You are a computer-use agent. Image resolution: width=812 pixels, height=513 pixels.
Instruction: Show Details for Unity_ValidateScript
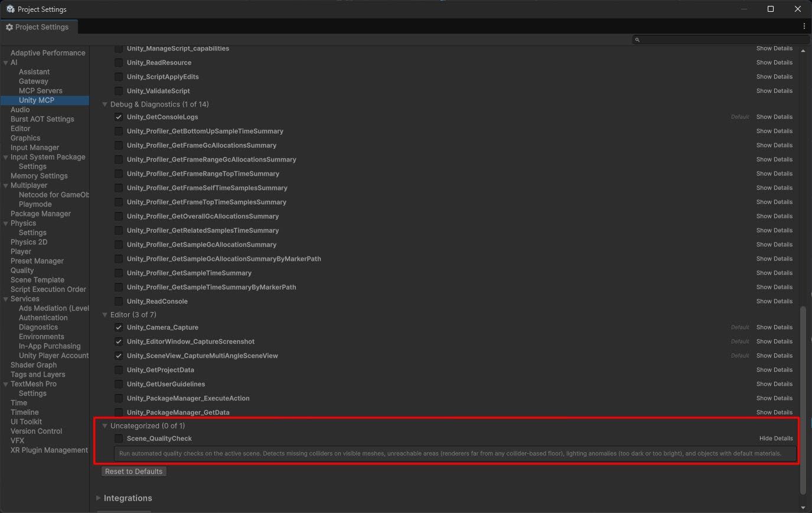point(774,91)
